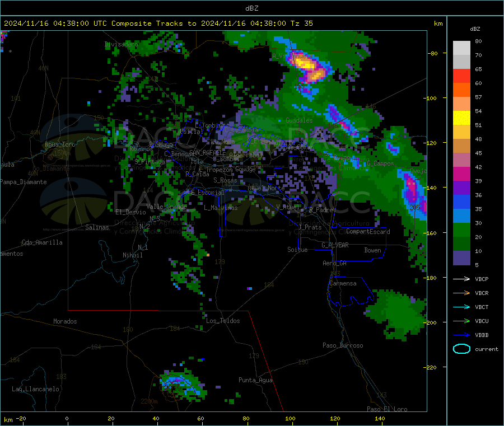
Task: Click the '-200' value on right axis
Action: [431, 322]
